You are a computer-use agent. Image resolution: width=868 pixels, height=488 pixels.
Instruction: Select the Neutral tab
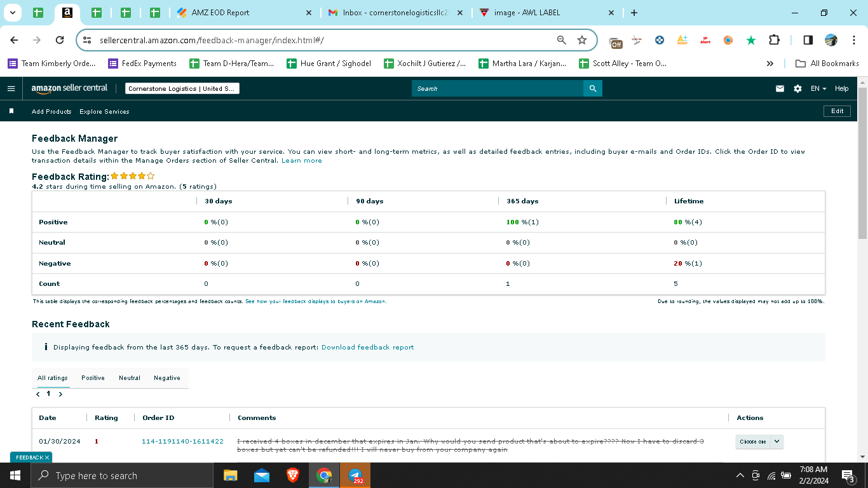pos(130,378)
